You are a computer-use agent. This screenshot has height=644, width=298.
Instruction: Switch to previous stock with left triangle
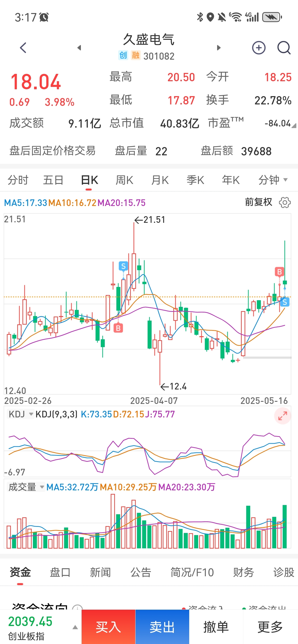coord(79,48)
